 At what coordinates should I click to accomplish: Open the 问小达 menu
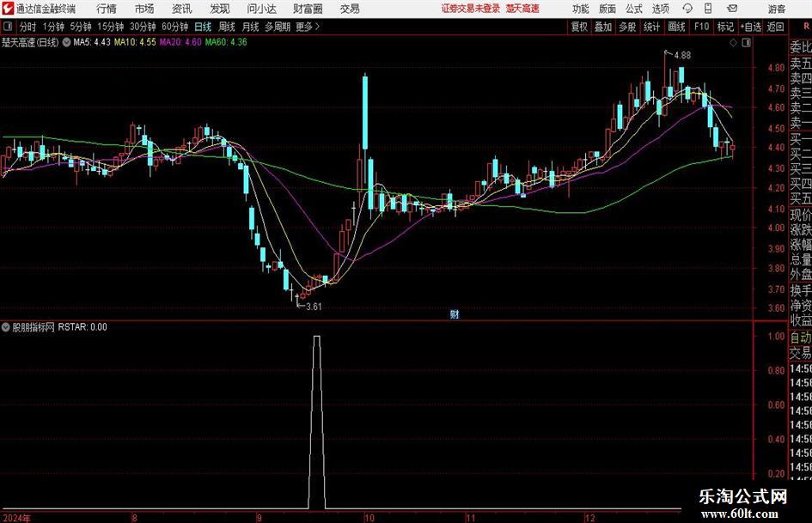pos(261,9)
